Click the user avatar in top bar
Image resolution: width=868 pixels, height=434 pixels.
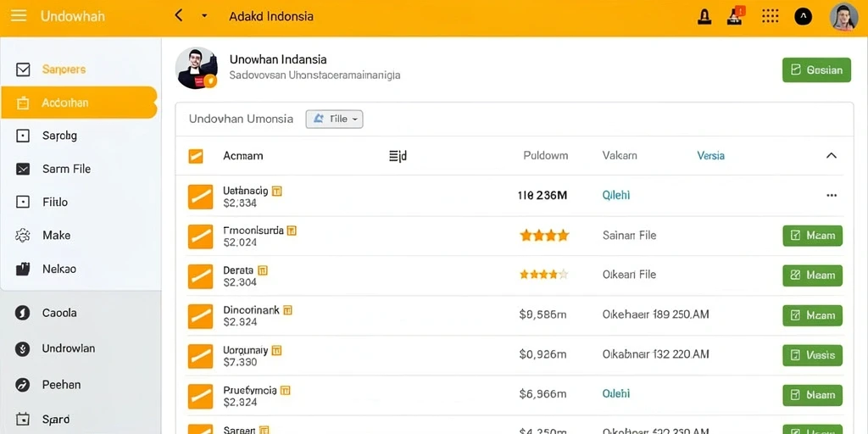(843, 17)
